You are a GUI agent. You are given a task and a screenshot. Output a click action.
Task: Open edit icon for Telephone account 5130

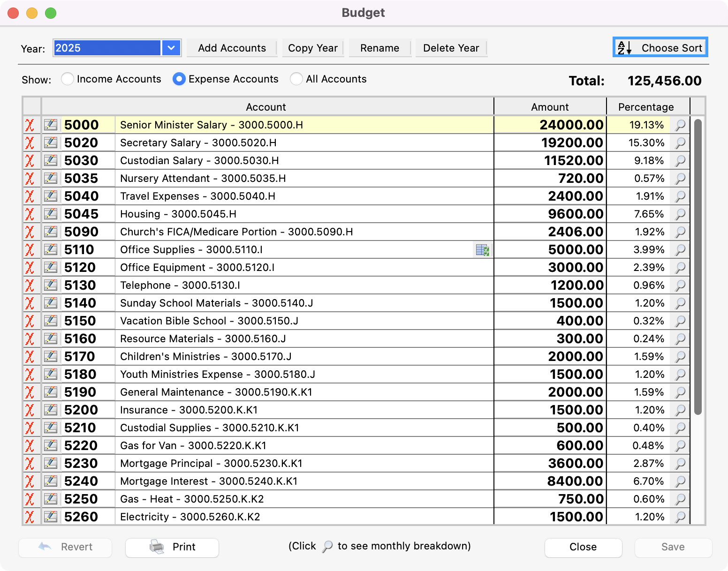(x=51, y=285)
